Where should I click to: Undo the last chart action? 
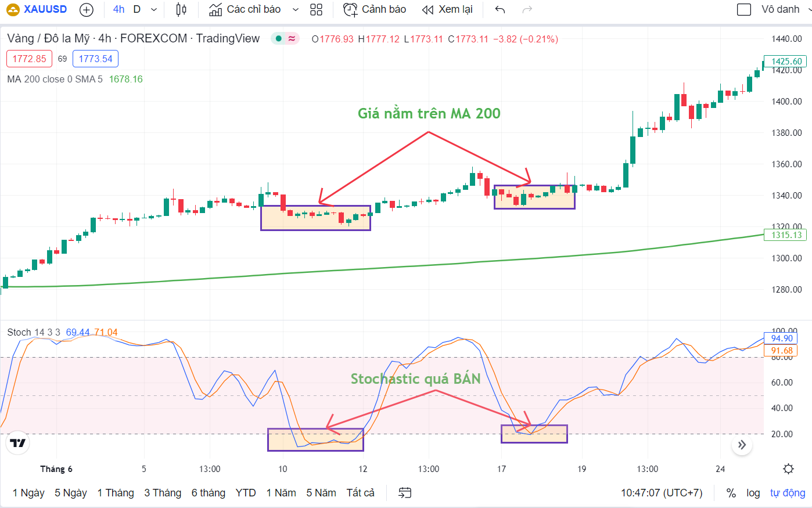point(500,9)
